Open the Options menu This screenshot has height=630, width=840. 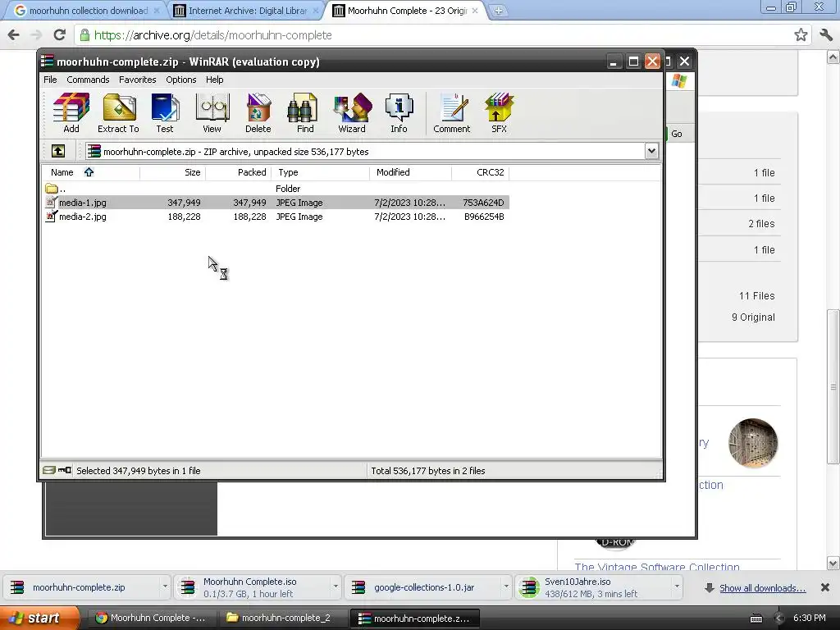point(181,80)
